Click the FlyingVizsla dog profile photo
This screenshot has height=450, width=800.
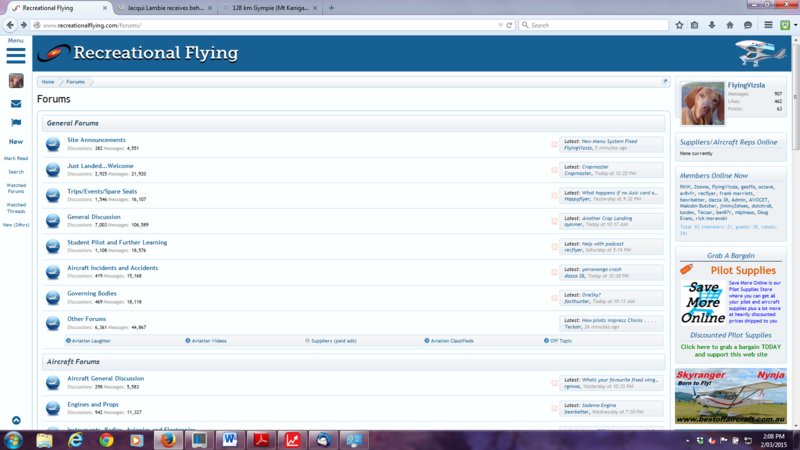(x=702, y=104)
